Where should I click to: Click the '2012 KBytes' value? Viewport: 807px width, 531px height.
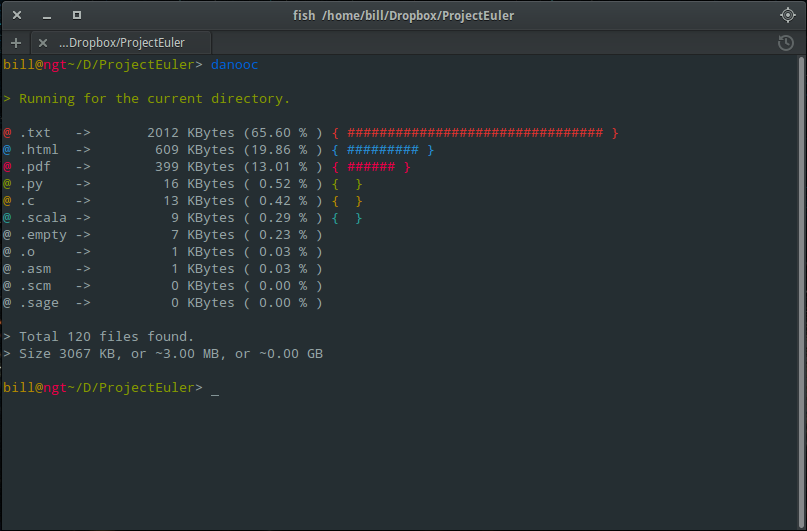pyautogui.click(x=190, y=133)
